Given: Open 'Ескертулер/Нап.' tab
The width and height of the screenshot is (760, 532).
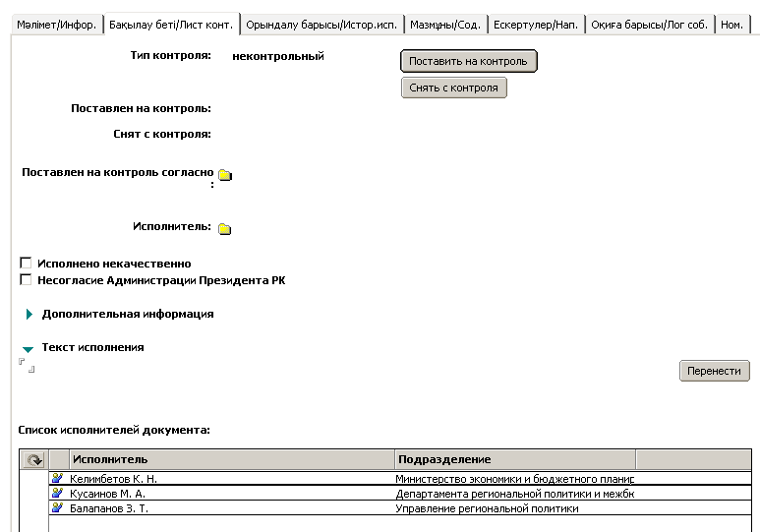Looking at the screenshot, I should (536, 25).
